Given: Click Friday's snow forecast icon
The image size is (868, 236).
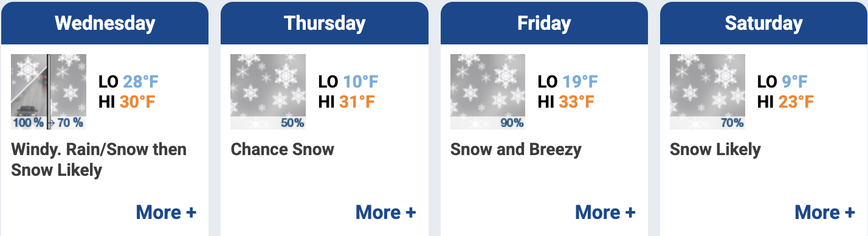Looking at the screenshot, I should point(487,92).
